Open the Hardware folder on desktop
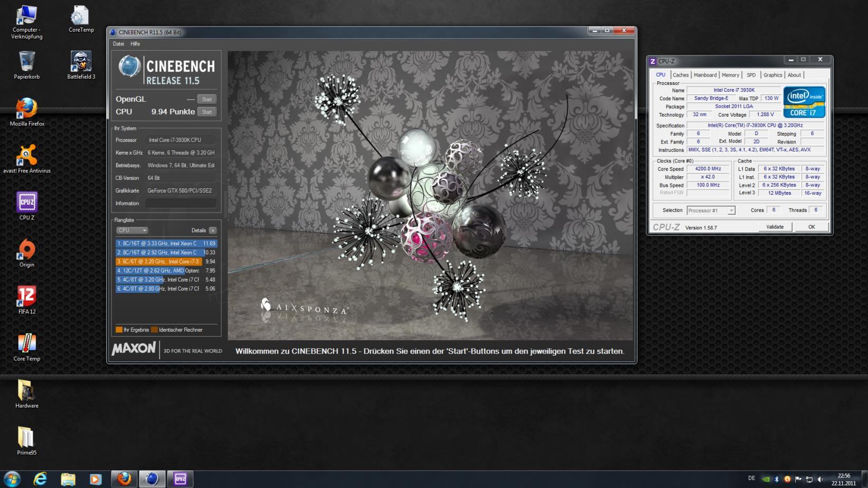This screenshot has height=488, width=868. point(26,394)
